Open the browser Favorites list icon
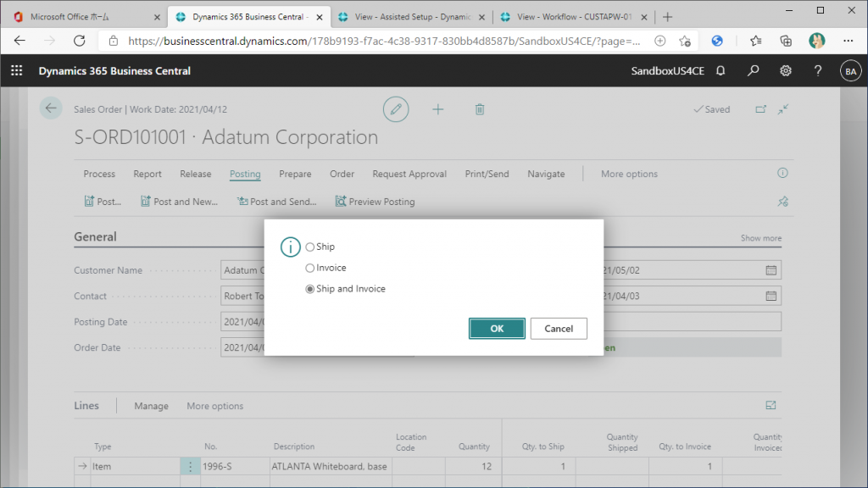This screenshot has width=868, height=488. coord(755,41)
